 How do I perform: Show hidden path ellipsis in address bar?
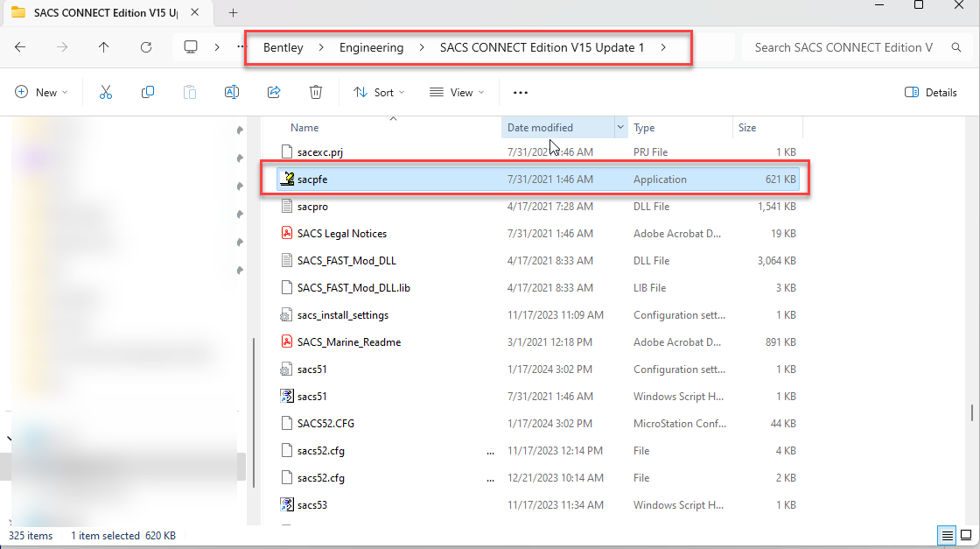(x=241, y=47)
